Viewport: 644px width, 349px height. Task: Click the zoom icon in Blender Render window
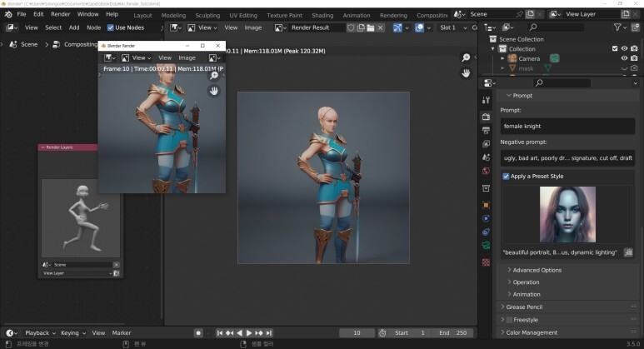pyautogui.click(x=214, y=76)
